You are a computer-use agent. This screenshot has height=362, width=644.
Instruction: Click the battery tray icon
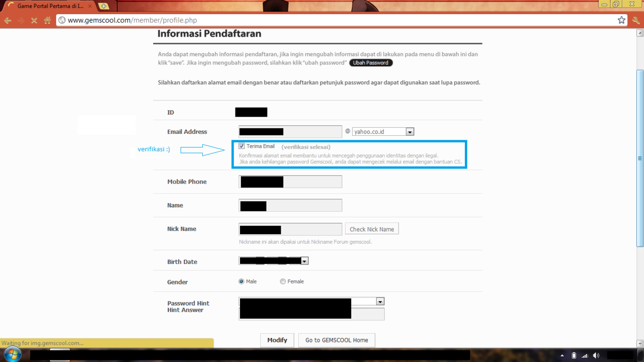(574, 355)
